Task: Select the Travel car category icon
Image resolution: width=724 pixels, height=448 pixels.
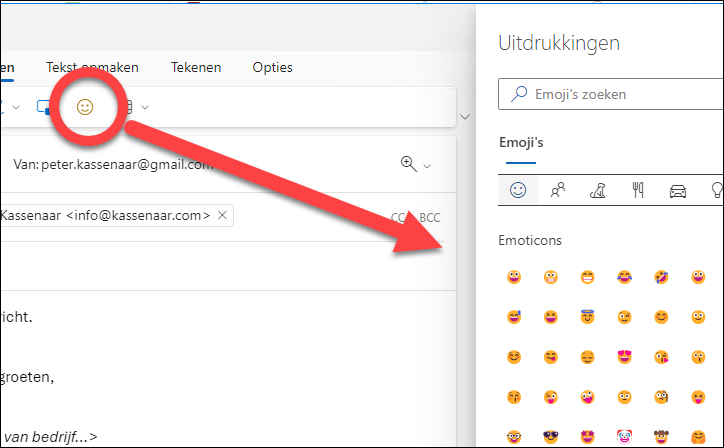Action: (678, 191)
